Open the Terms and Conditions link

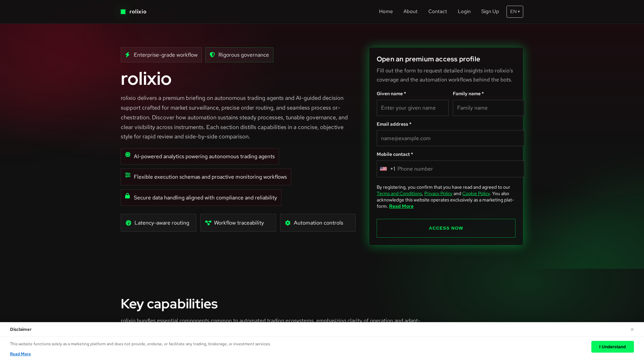399,194
